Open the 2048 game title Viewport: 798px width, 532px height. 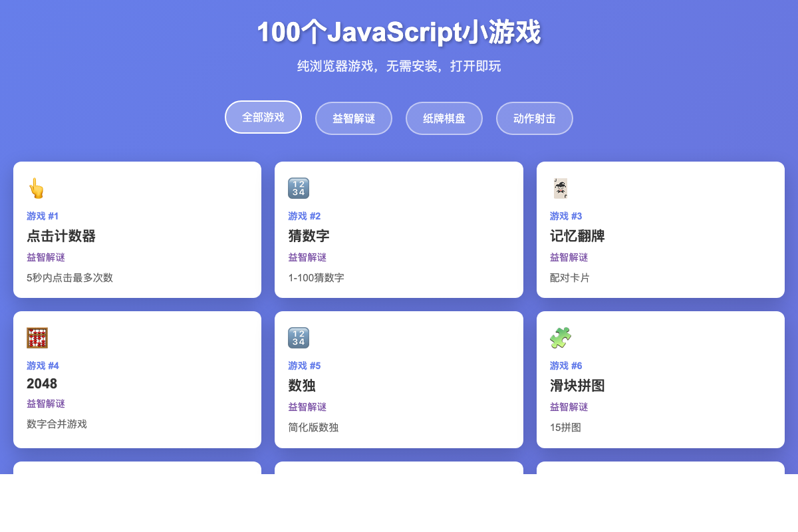(x=42, y=384)
